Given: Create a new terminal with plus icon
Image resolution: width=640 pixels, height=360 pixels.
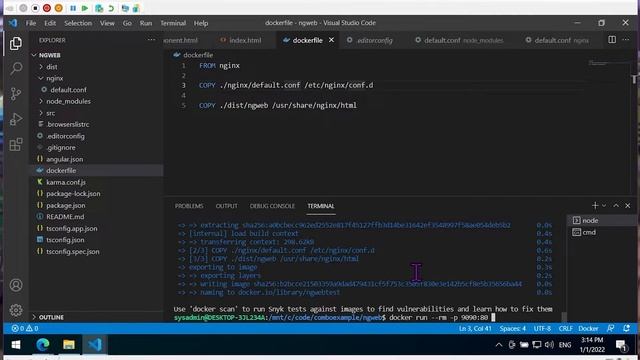Looking at the screenshot, I should (595, 205).
